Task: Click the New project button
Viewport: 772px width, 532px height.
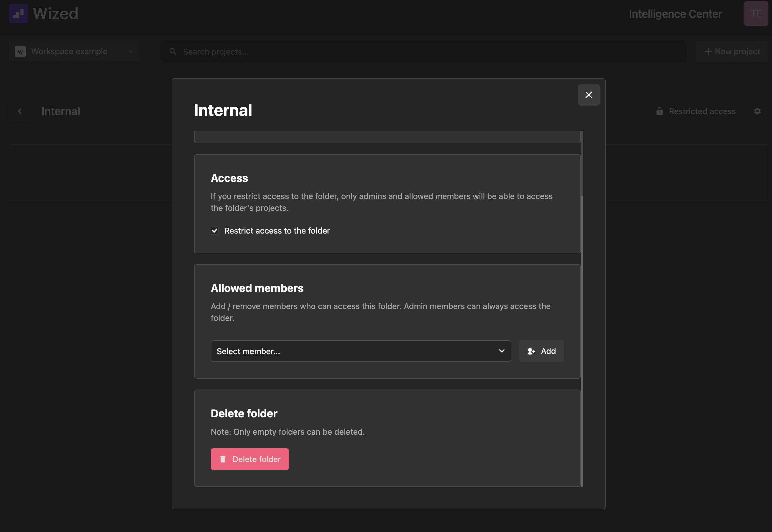Action: [732, 51]
